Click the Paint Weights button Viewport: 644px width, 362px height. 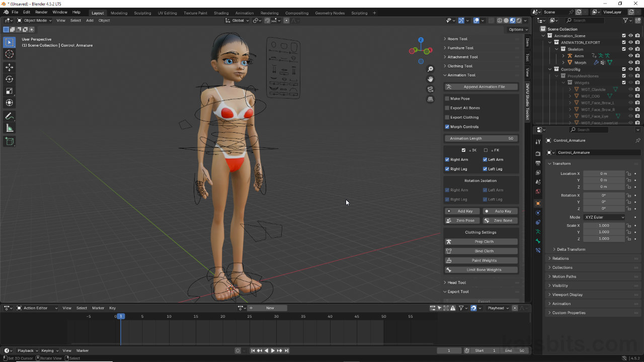click(481, 260)
